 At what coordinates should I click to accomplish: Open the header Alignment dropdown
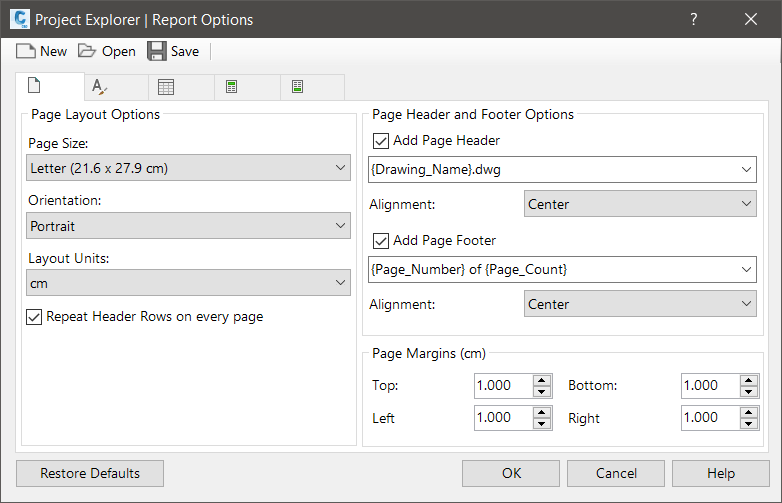coord(640,204)
